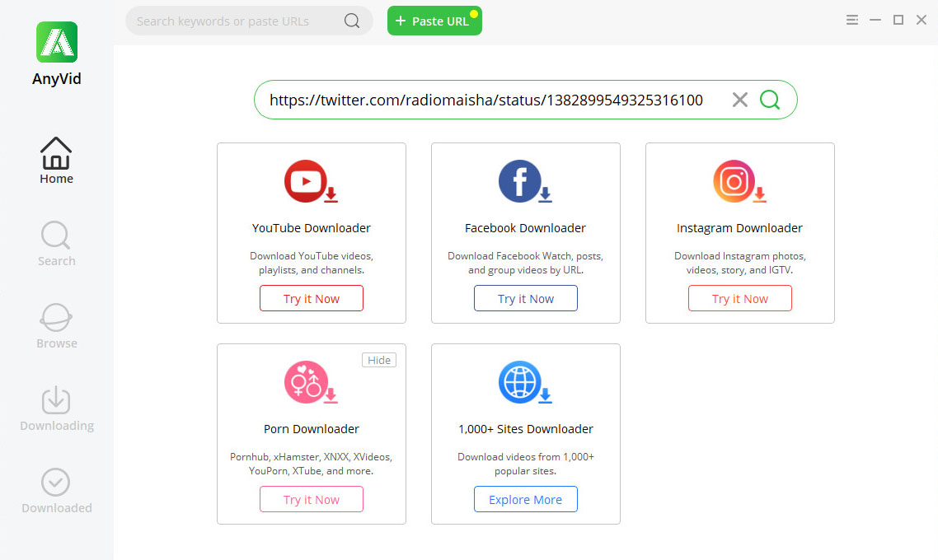Maximize the AnyVid window

[x=898, y=20]
